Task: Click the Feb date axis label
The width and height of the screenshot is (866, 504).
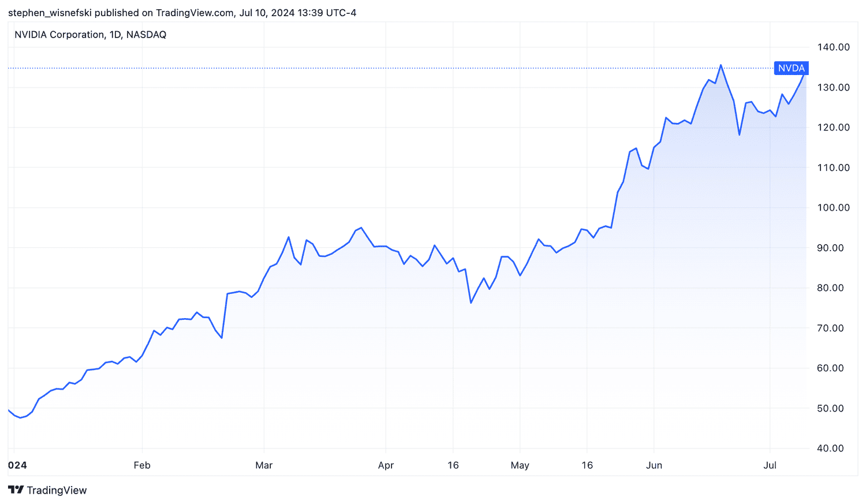Action: pos(142,465)
